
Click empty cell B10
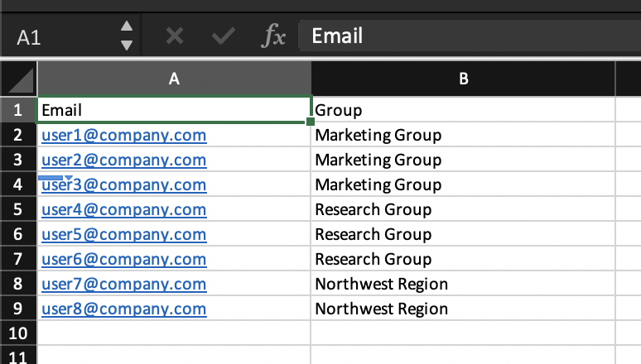click(463, 333)
